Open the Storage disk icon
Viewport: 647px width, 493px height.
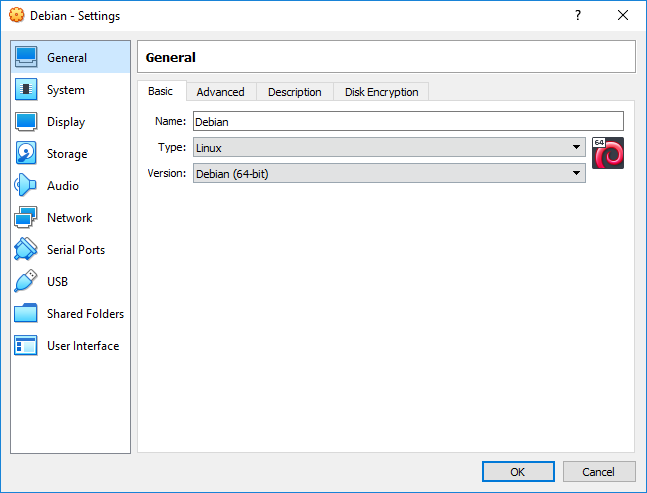coord(26,153)
